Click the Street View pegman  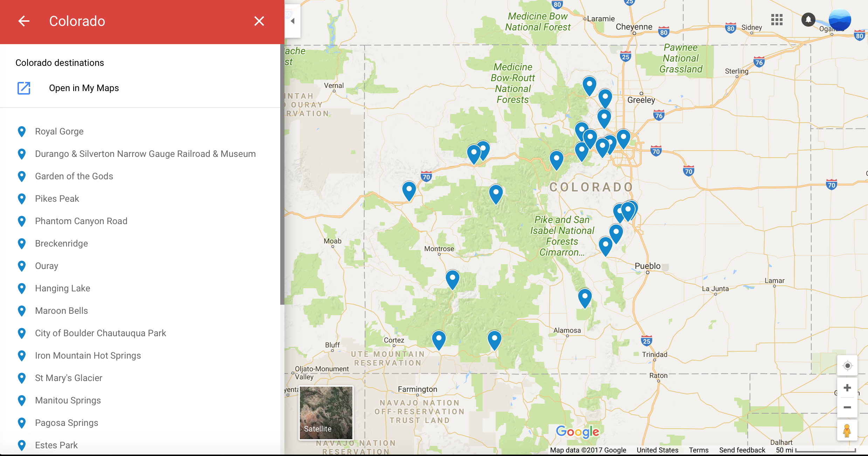pos(847,430)
